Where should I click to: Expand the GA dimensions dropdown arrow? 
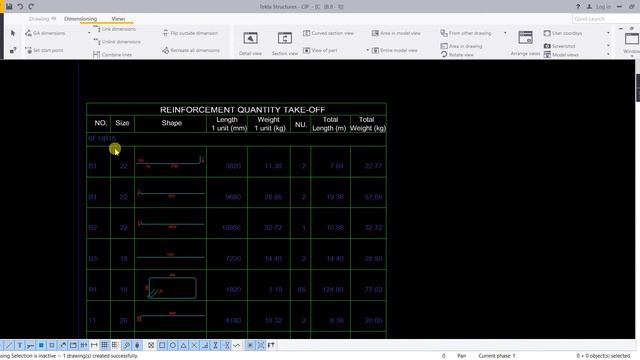(x=89, y=33)
